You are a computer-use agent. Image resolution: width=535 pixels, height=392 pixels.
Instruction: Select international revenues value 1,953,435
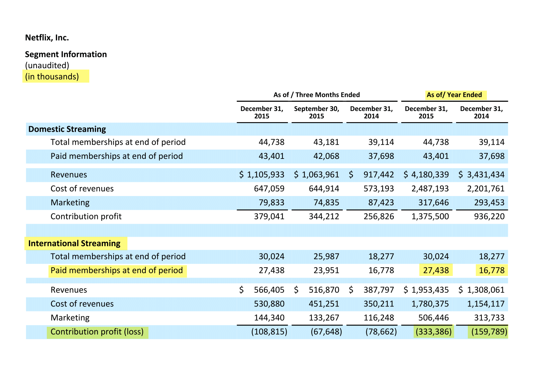[430, 290]
